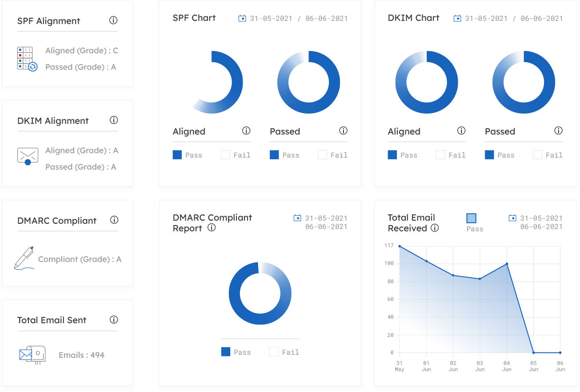Image resolution: width=580 pixels, height=392 pixels.
Task: Toggle Pass legend swatch in Total Email Received
Action: tap(472, 218)
